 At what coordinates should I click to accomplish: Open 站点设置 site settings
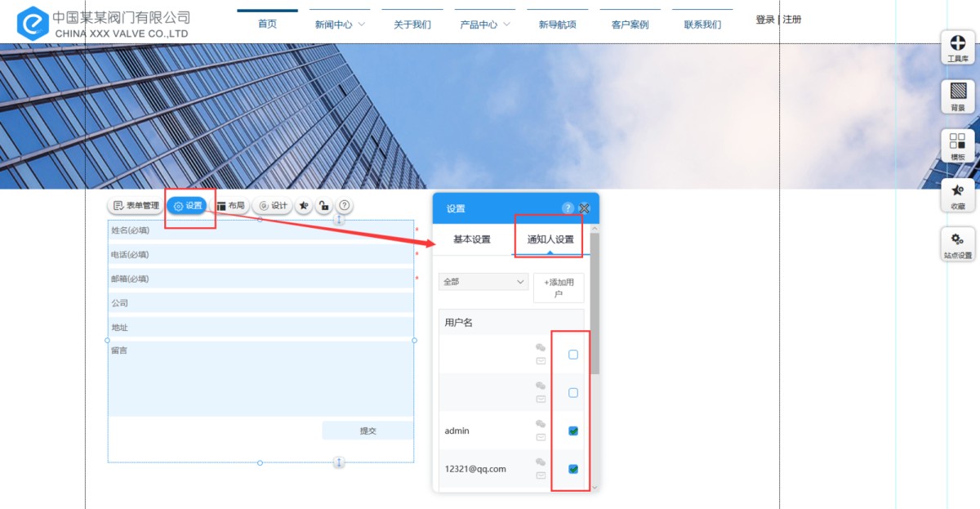tap(958, 245)
